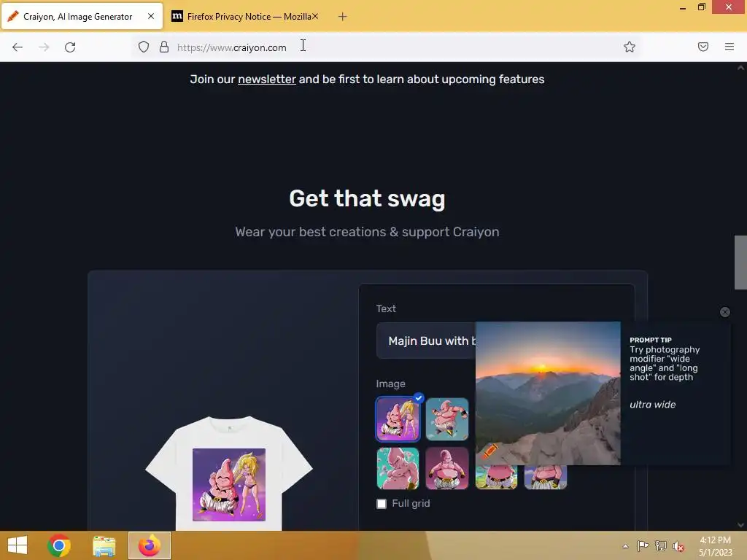Screen dimensions: 747x560
Task: Click the T-shirt preview image
Action: tap(228, 472)
